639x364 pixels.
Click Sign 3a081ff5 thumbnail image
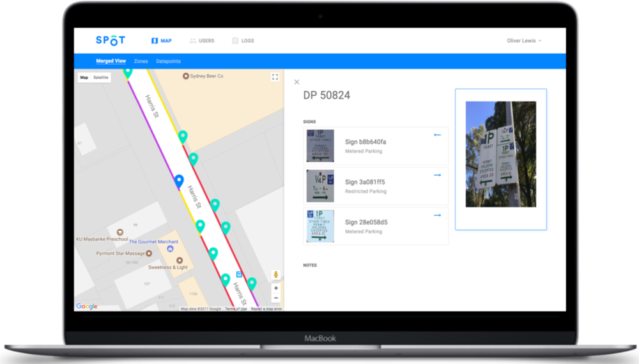[320, 186]
